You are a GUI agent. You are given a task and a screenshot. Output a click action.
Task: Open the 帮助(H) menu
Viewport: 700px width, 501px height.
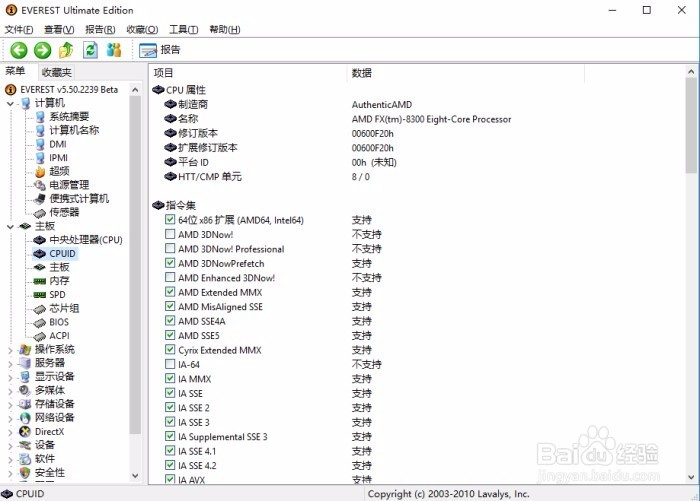(225, 29)
